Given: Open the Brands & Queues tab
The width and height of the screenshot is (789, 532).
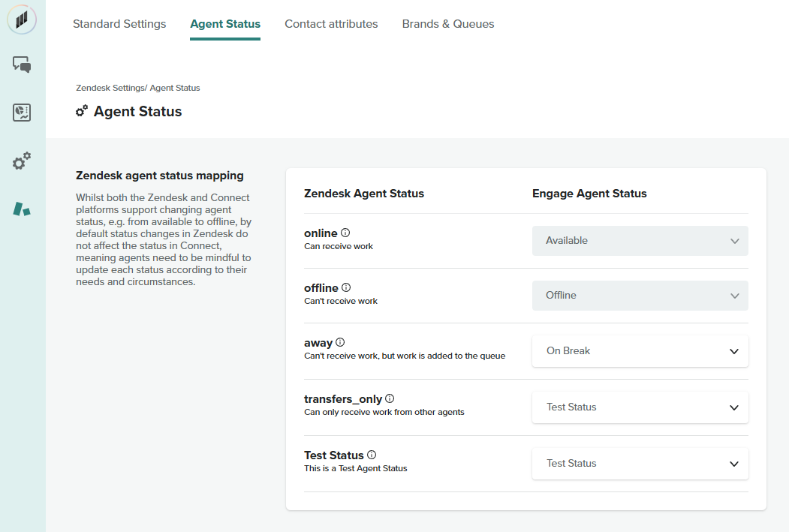Looking at the screenshot, I should click(x=448, y=24).
